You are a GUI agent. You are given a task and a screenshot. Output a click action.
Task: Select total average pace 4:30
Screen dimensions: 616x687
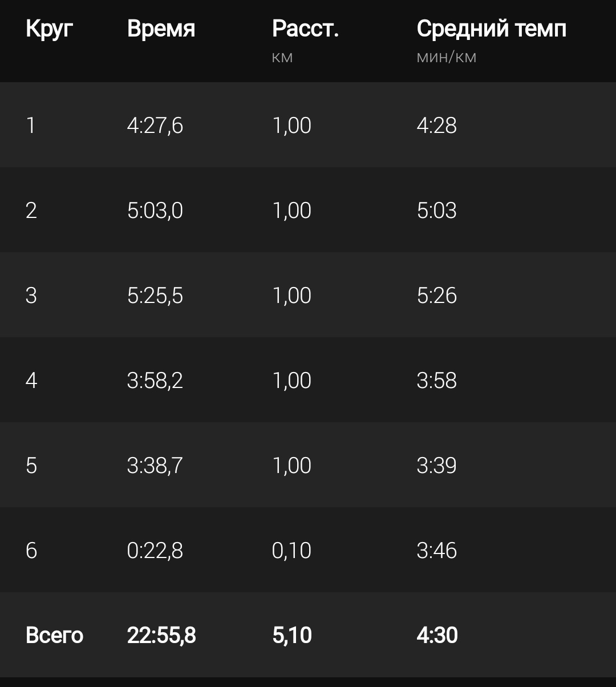(437, 635)
